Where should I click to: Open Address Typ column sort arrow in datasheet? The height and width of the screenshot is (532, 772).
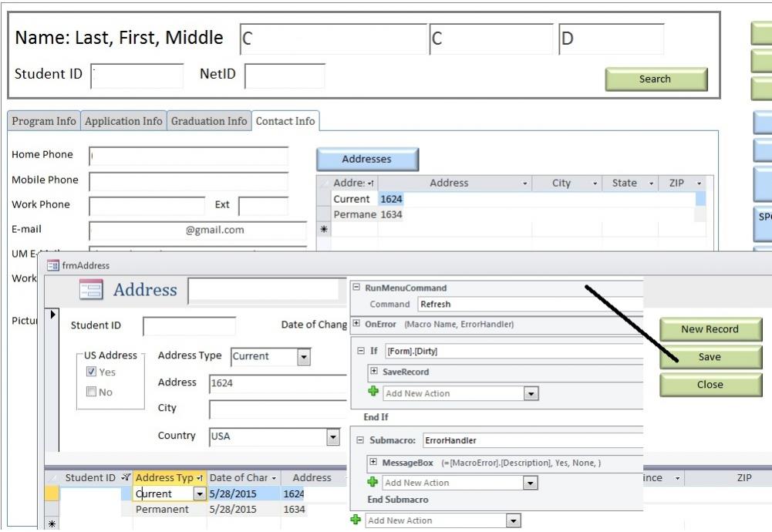(200, 478)
